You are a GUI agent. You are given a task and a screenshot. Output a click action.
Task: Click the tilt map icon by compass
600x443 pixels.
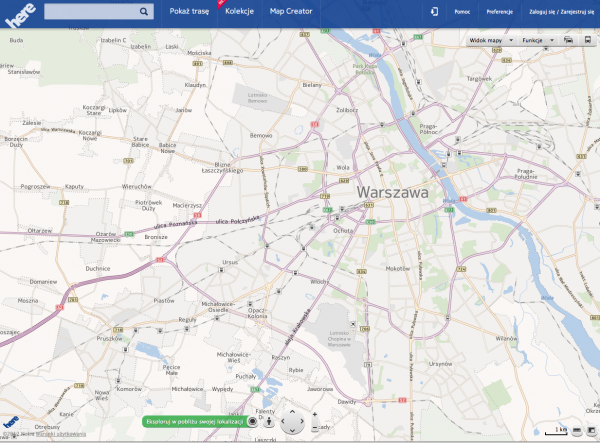click(x=268, y=422)
